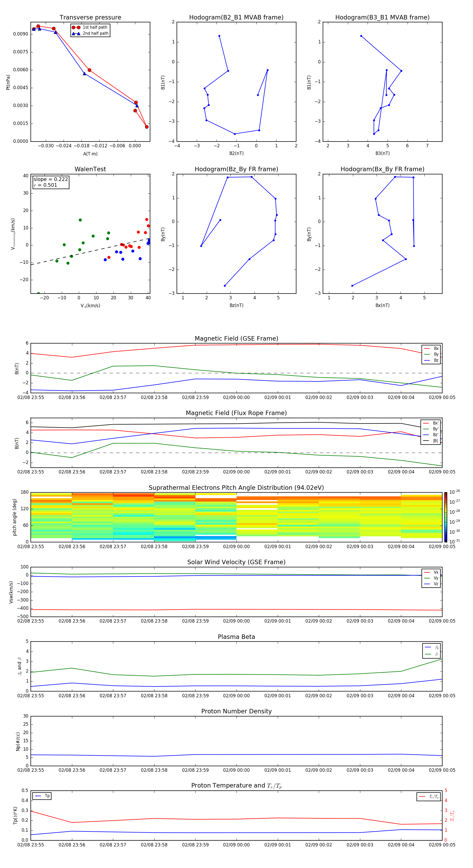Select the βp entry in Plasma Beta legend

431,647
